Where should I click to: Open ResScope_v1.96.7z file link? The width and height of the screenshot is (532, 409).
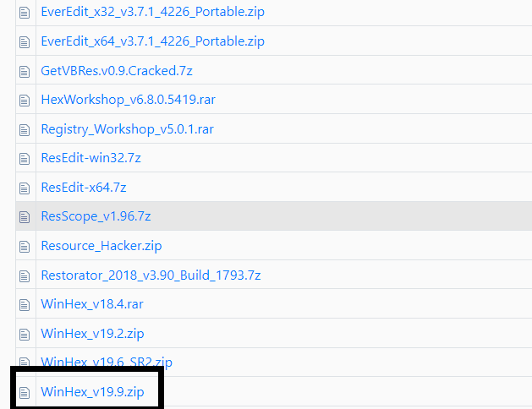pyautogui.click(x=96, y=216)
